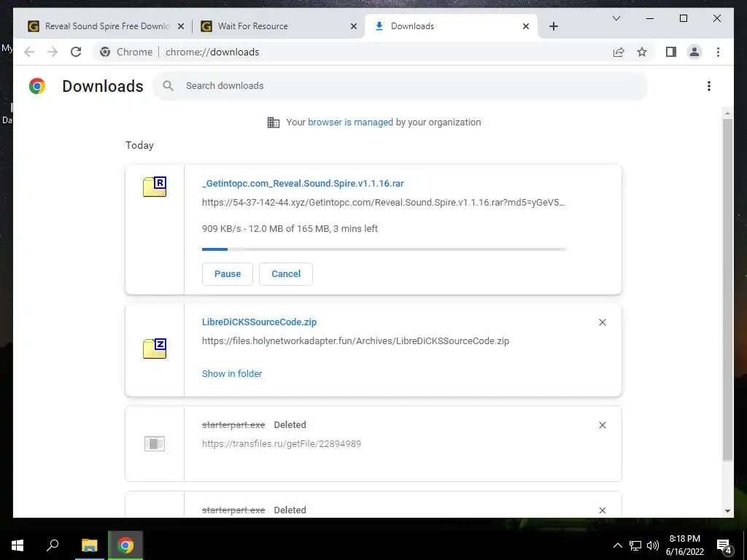This screenshot has width=747, height=560.
Task: Reload the downloads page
Action: (x=76, y=52)
